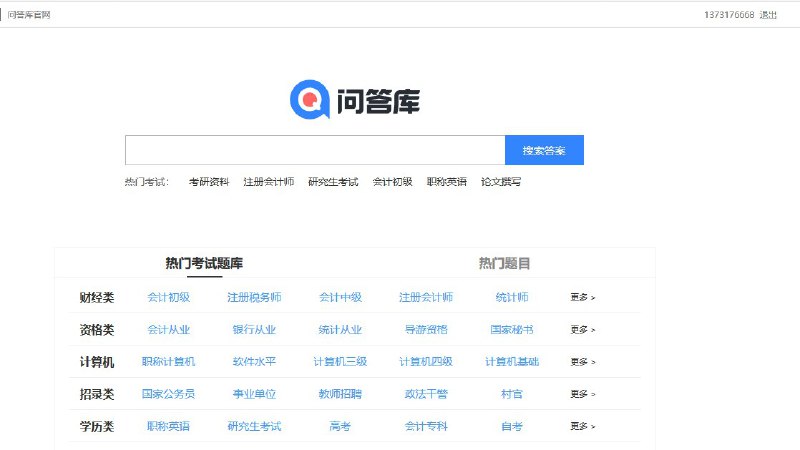Select hot exam 会计初级 below the search box
Image resolution: width=800 pixels, height=450 pixels.
[x=392, y=182]
